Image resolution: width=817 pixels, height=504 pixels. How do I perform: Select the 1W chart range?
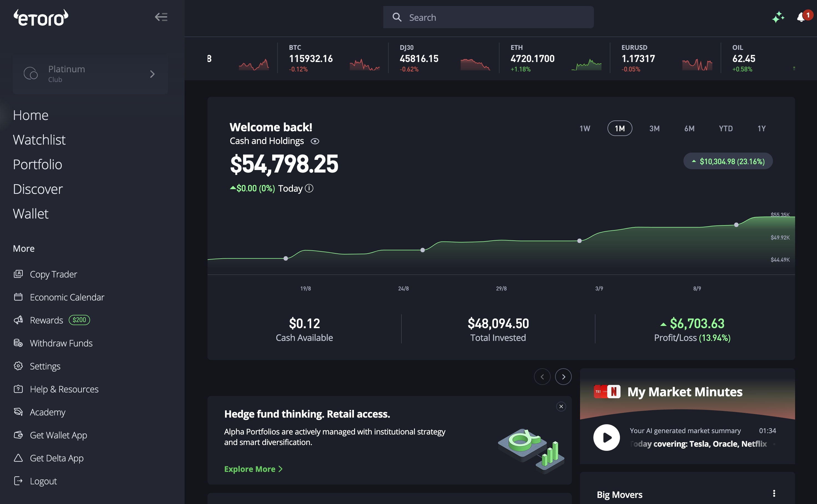(x=584, y=128)
